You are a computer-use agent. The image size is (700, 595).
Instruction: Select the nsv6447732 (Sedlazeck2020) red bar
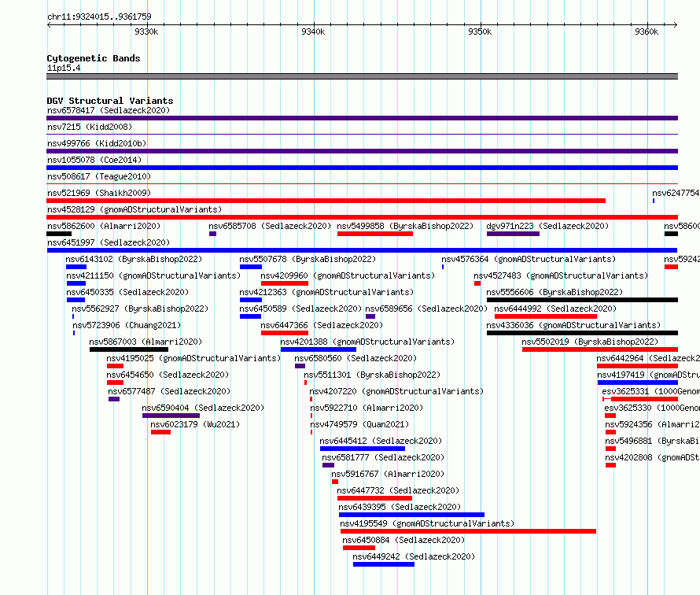point(374,498)
